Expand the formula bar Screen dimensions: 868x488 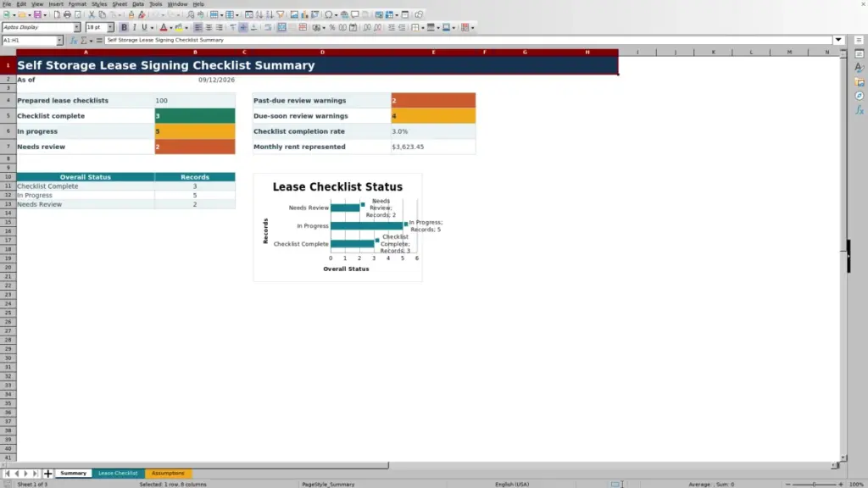click(x=838, y=40)
